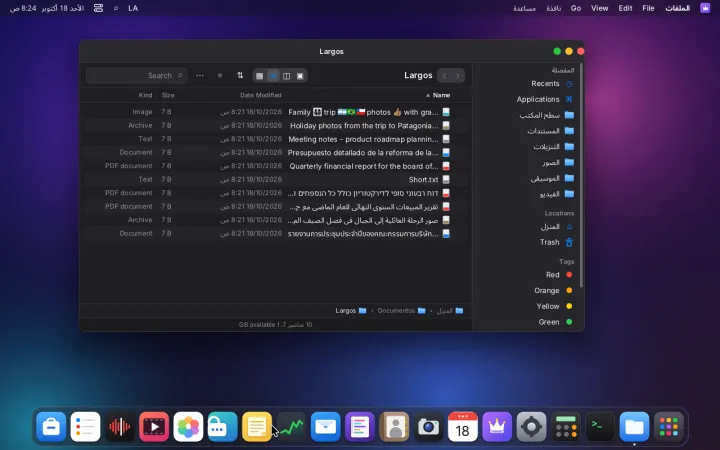Switch to column view

pos(287,76)
